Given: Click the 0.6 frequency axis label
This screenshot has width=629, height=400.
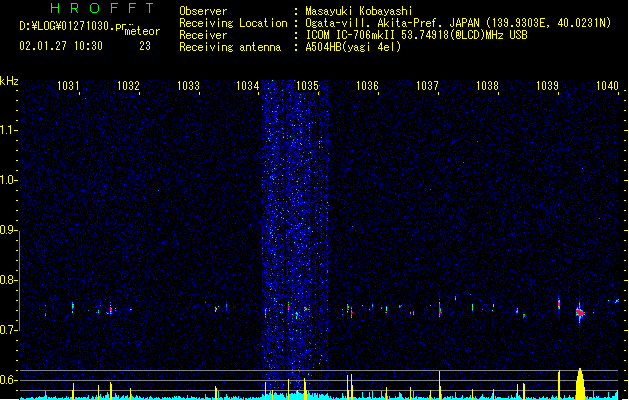Looking at the screenshot, I should coord(8,380).
